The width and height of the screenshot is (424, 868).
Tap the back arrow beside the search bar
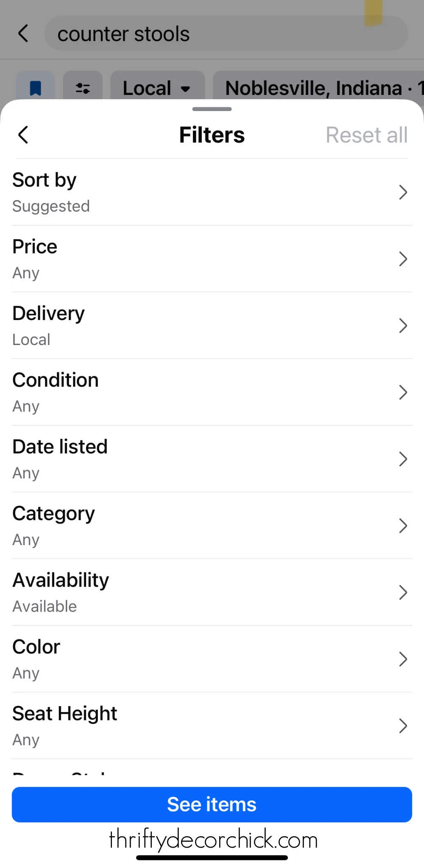point(23,33)
